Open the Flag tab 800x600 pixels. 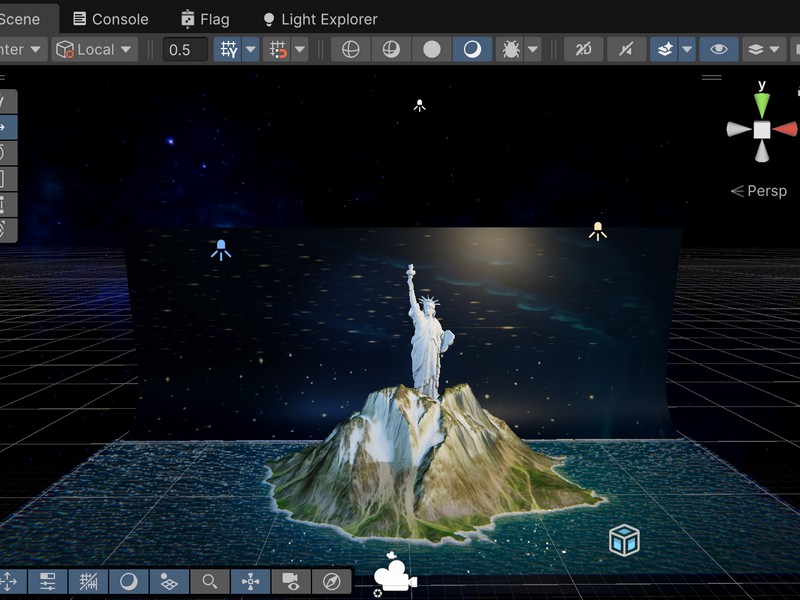205,19
